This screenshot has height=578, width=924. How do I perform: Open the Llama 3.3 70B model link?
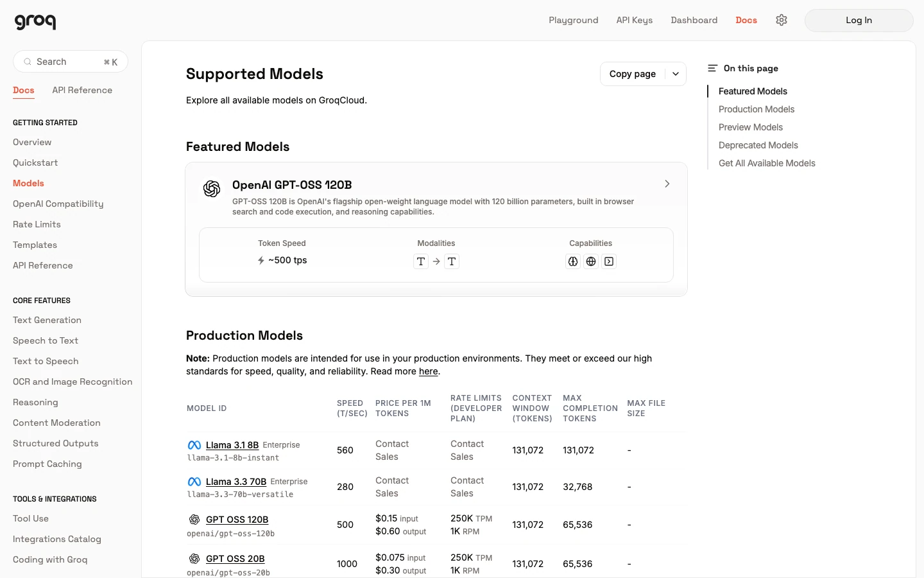pyautogui.click(x=236, y=482)
